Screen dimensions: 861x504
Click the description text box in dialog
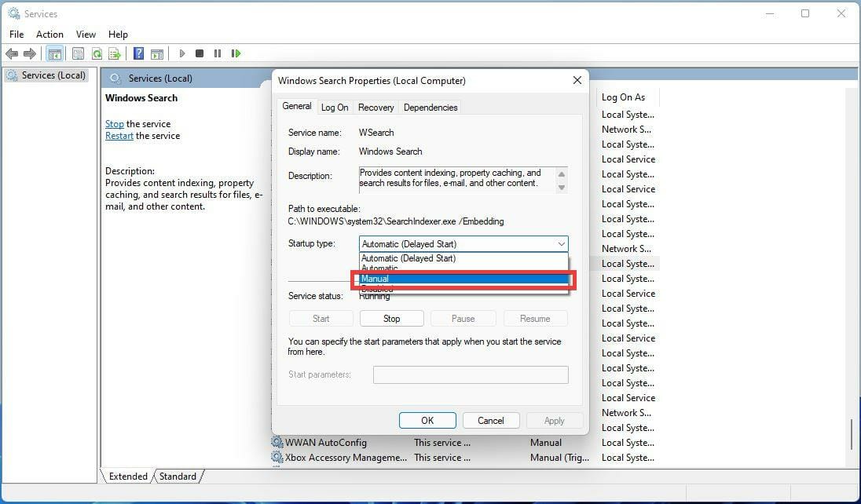463,180
